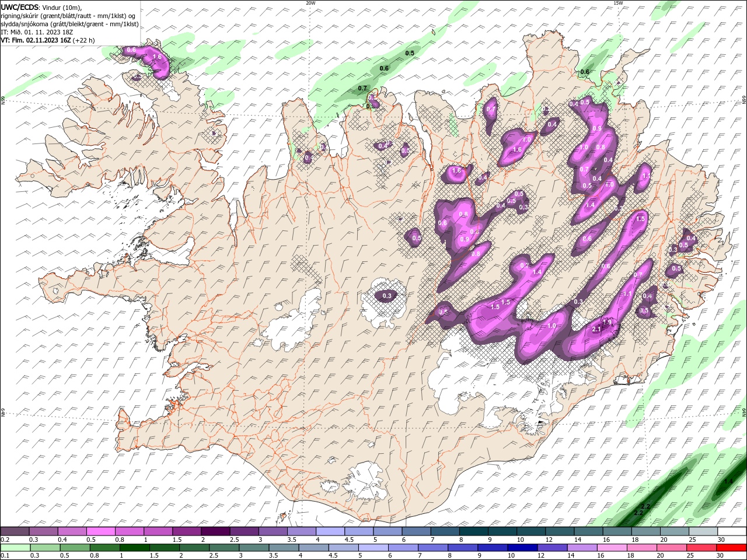Select the teal snow swatch between 8 and 9

tap(473, 531)
